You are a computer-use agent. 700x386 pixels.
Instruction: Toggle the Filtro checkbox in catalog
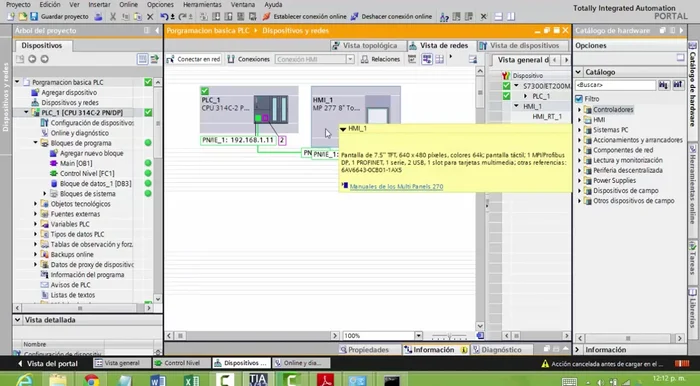(579, 99)
